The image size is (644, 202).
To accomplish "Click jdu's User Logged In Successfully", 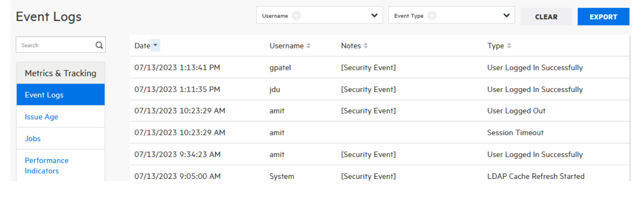I will coord(535,89).
